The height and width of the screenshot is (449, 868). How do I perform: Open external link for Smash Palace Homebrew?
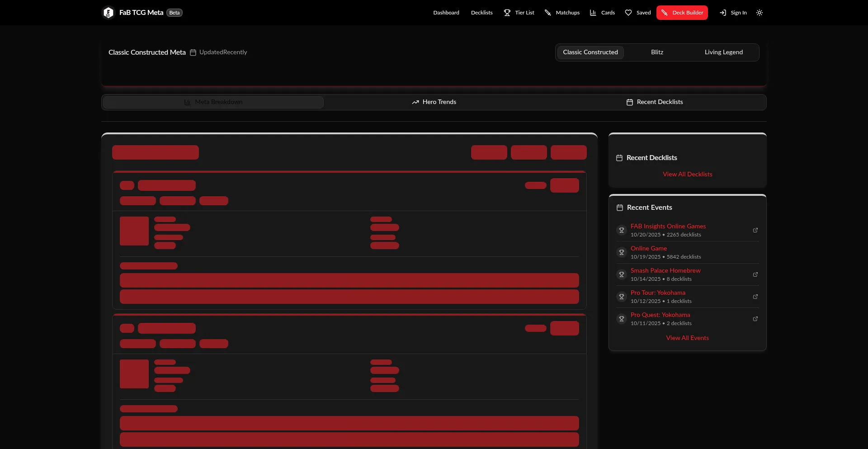(x=755, y=274)
